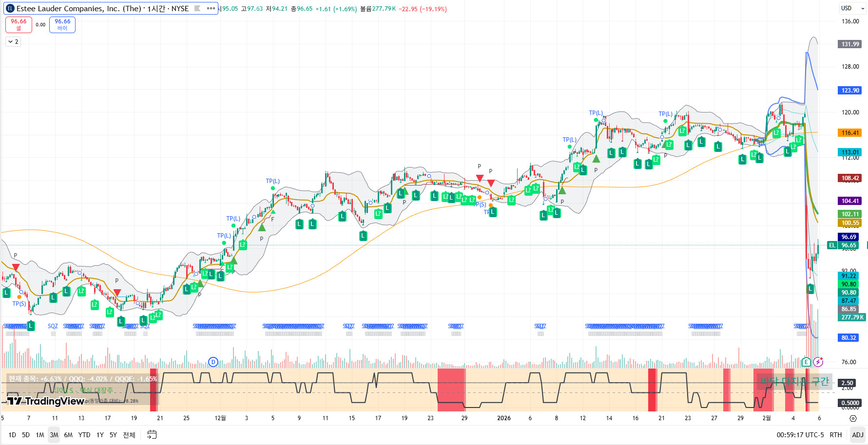Click the 2026 label on time axis

[504, 418]
